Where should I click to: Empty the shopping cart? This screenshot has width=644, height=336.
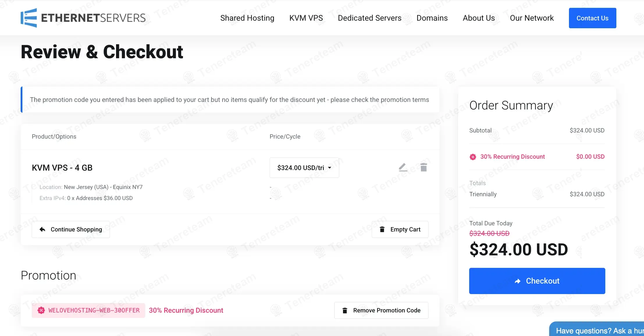pos(400,229)
